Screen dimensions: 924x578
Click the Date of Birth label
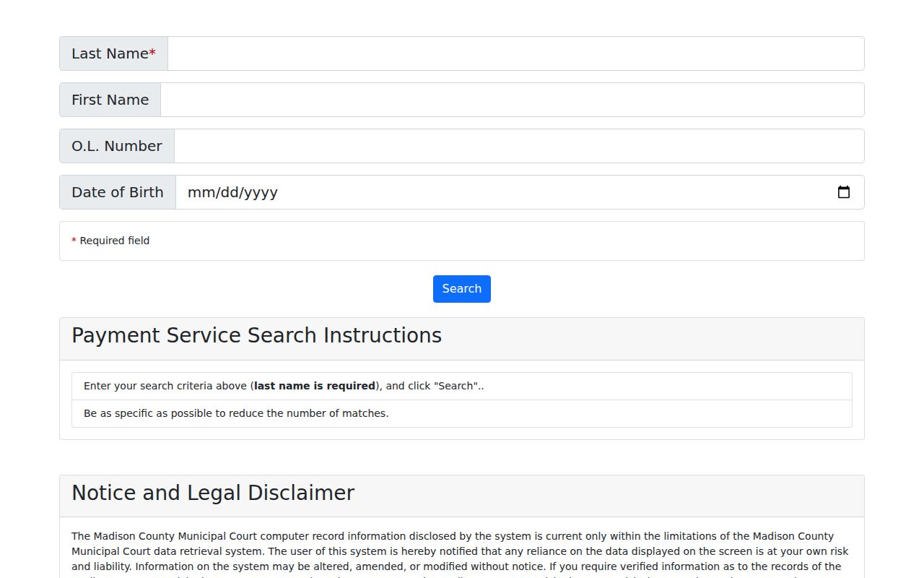[118, 192]
